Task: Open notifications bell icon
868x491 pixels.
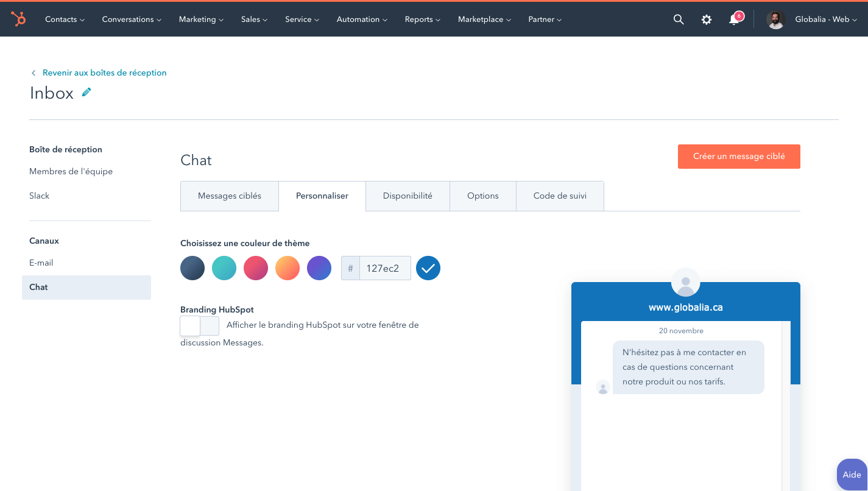Action: pos(734,19)
